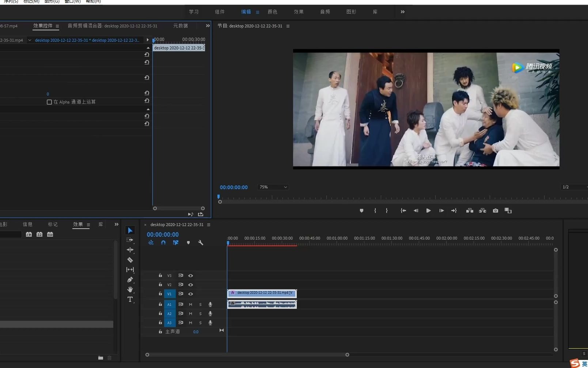The width and height of the screenshot is (588, 368).
Task: Toggle timeline snapping magnet icon
Action: 163,243
